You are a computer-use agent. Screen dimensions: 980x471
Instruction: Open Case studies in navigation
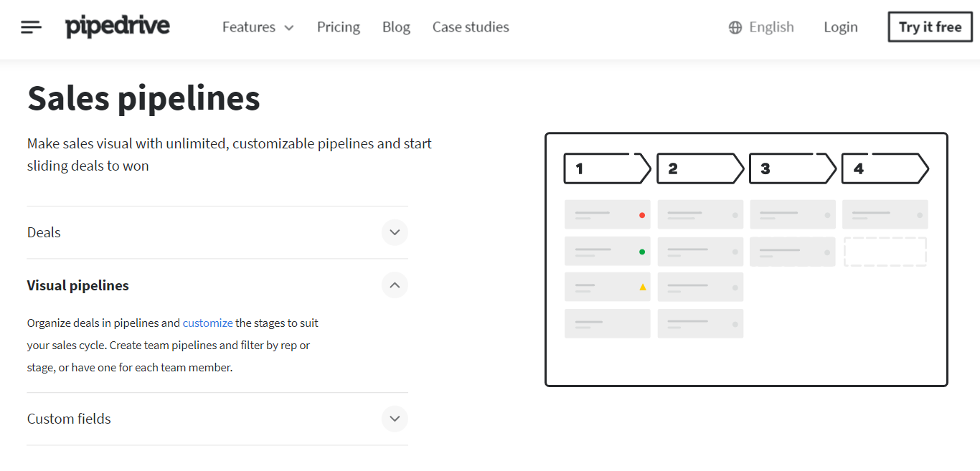pos(471,27)
